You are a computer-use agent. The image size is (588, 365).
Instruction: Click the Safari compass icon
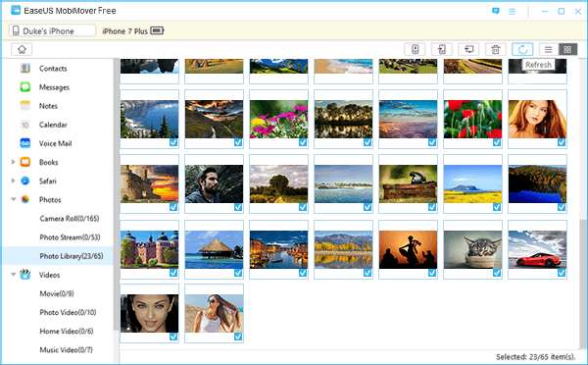point(25,181)
